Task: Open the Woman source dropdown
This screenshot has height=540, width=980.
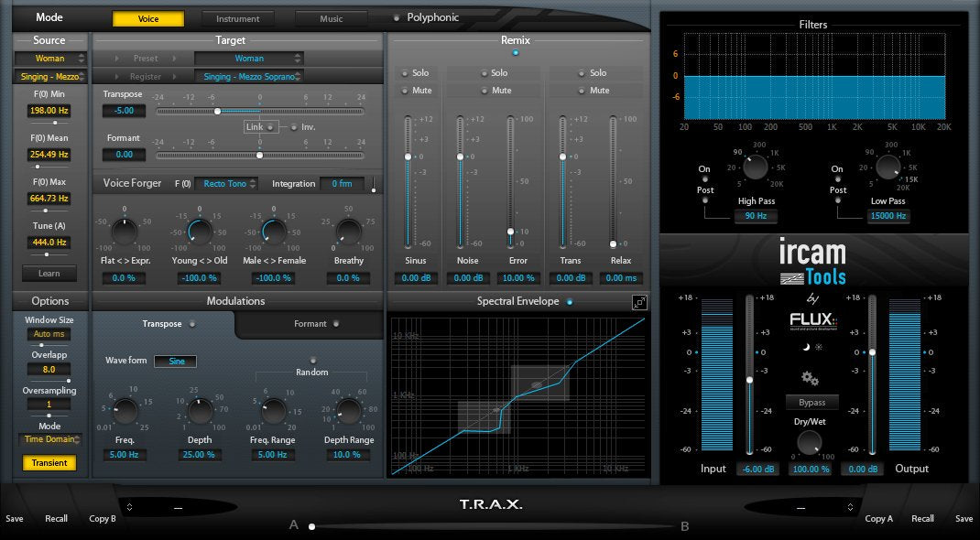Action: (49, 58)
